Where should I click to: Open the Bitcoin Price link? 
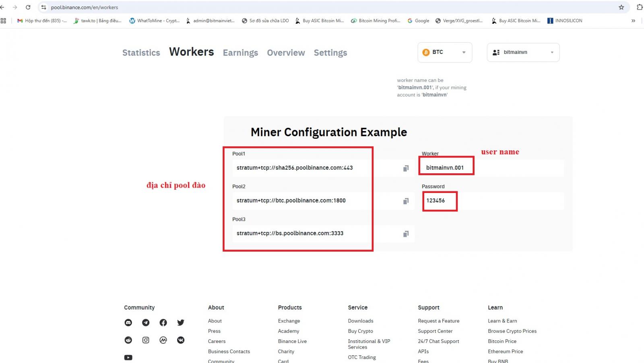coord(502,341)
